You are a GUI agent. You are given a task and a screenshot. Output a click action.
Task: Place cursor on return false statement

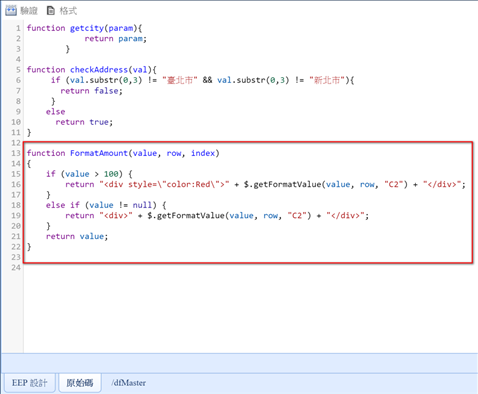[92, 91]
